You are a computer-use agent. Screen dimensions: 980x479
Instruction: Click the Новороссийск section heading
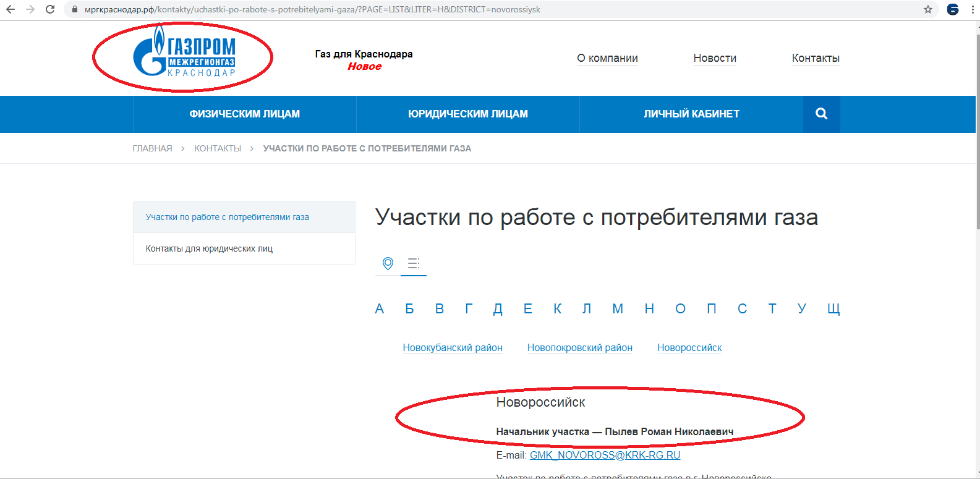(x=540, y=402)
